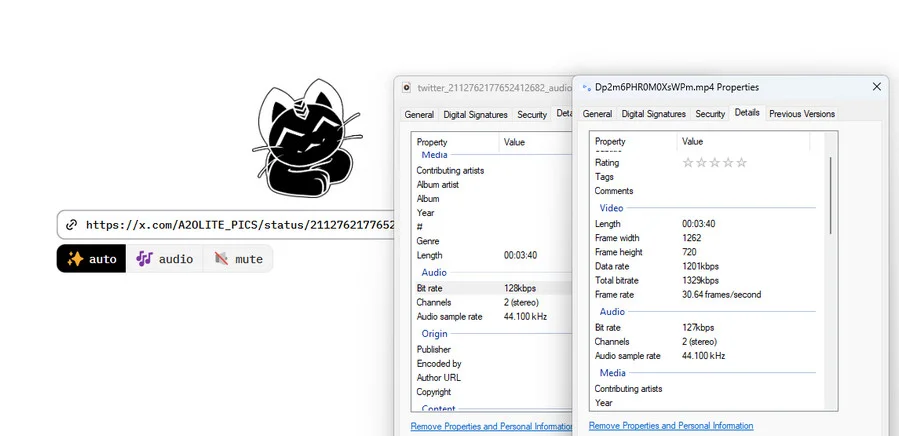Click the twitter audio file properties icon
This screenshot has width=899, height=436.
406,87
